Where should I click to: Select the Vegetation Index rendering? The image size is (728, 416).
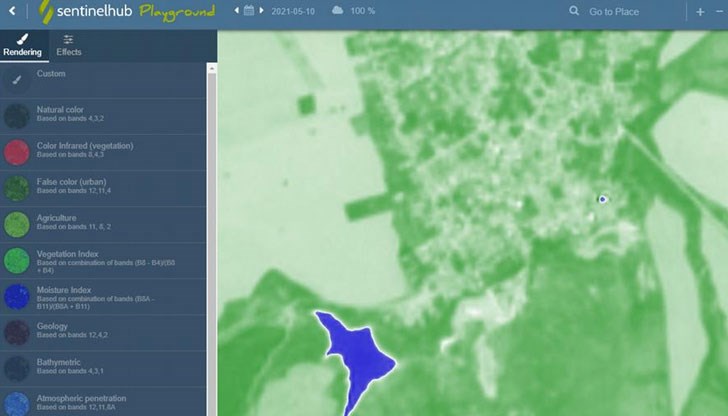pyautogui.click(x=18, y=260)
